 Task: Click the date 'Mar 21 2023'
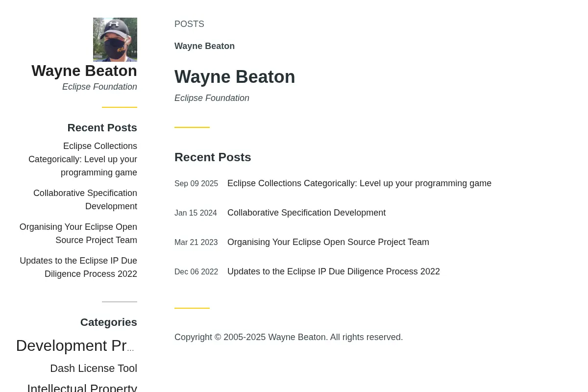[196, 243]
